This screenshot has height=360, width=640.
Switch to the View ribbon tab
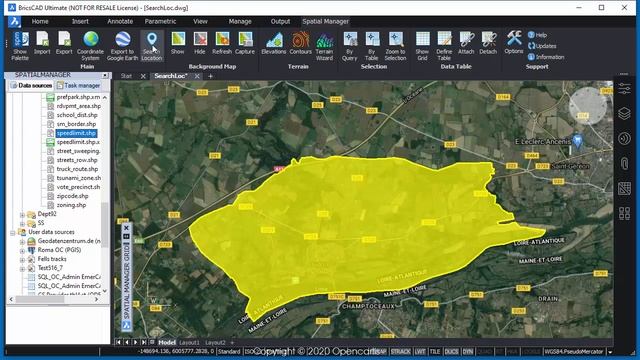(x=200, y=21)
